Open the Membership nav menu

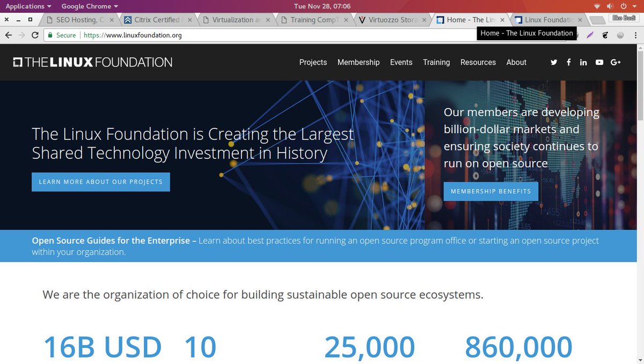[358, 62]
